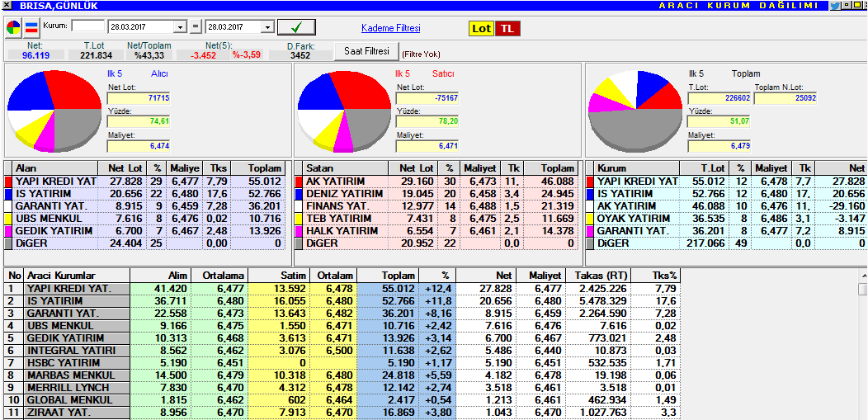Close the BRISA,GÜNLÜK panel with the X

click(7, 6)
